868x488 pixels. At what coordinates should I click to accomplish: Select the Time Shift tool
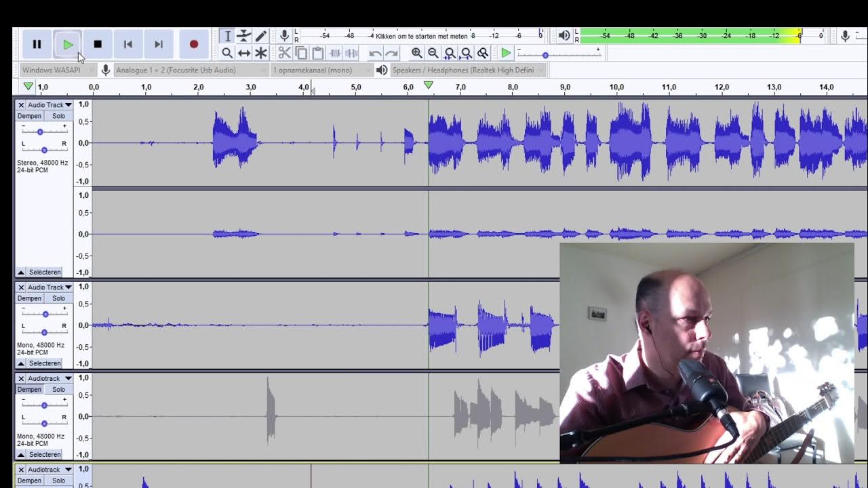tap(244, 53)
